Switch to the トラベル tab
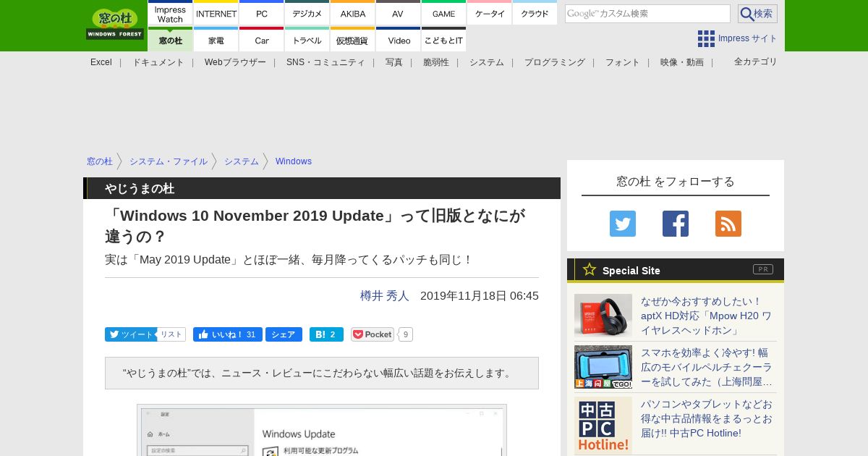Screen dimensions: 868x456 (x=307, y=40)
